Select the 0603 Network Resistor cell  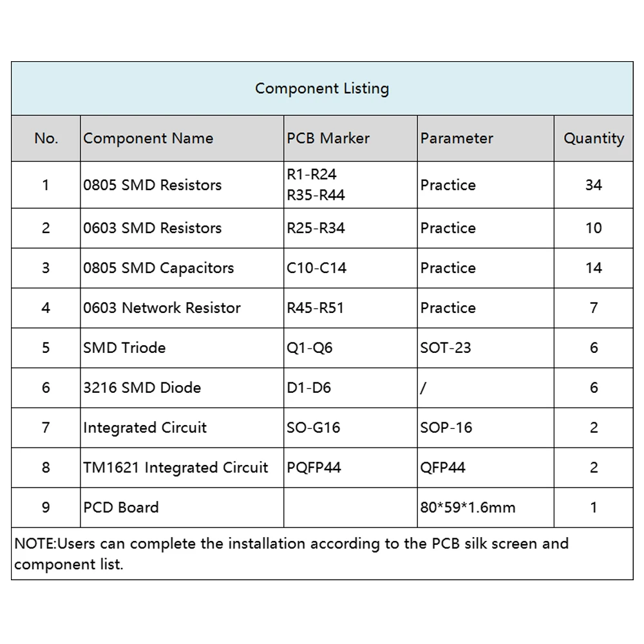(x=162, y=308)
